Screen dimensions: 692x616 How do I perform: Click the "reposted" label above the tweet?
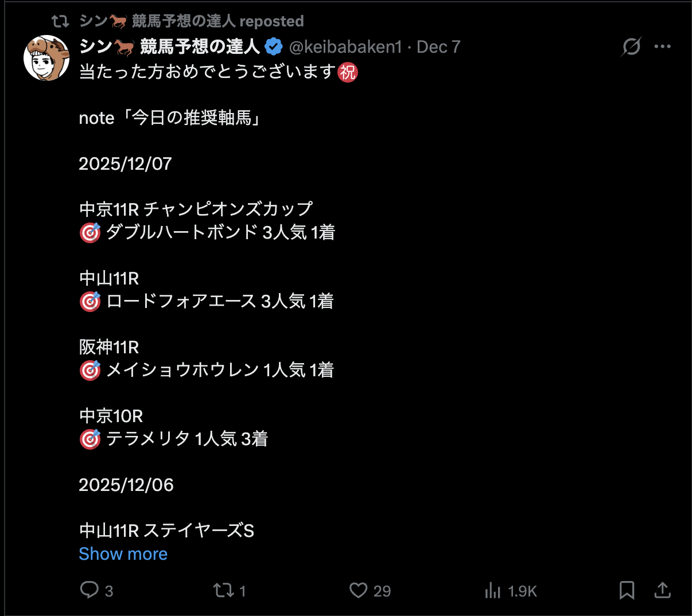(x=271, y=21)
